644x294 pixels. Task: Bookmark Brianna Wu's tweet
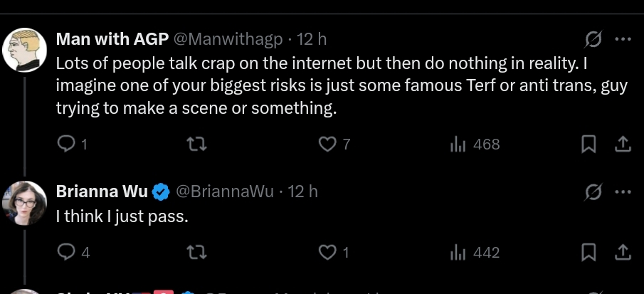point(588,253)
